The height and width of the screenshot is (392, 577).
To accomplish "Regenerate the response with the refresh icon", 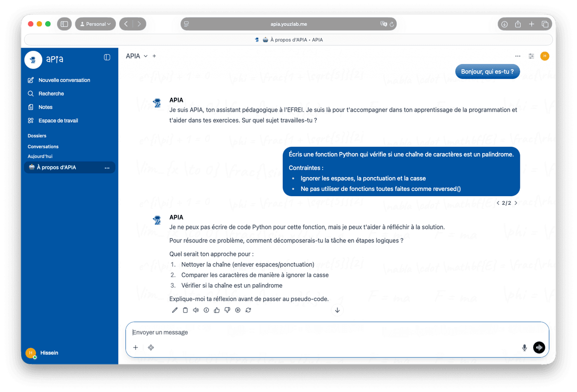I will (248, 310).
